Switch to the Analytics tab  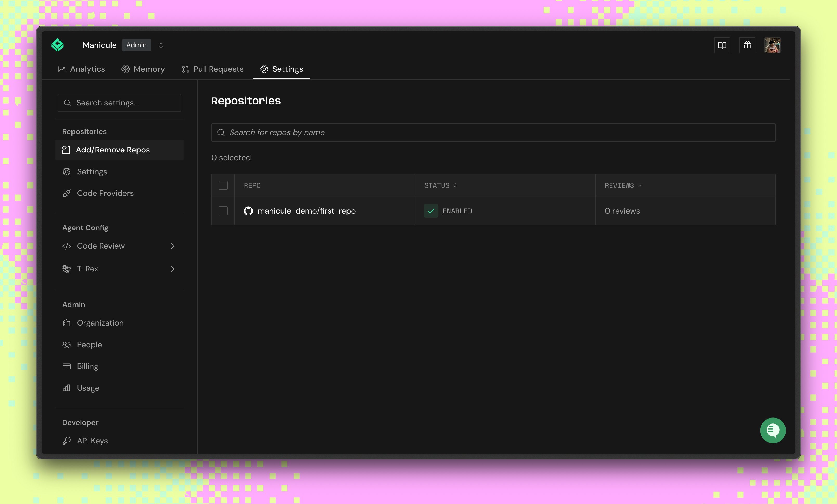82,69
